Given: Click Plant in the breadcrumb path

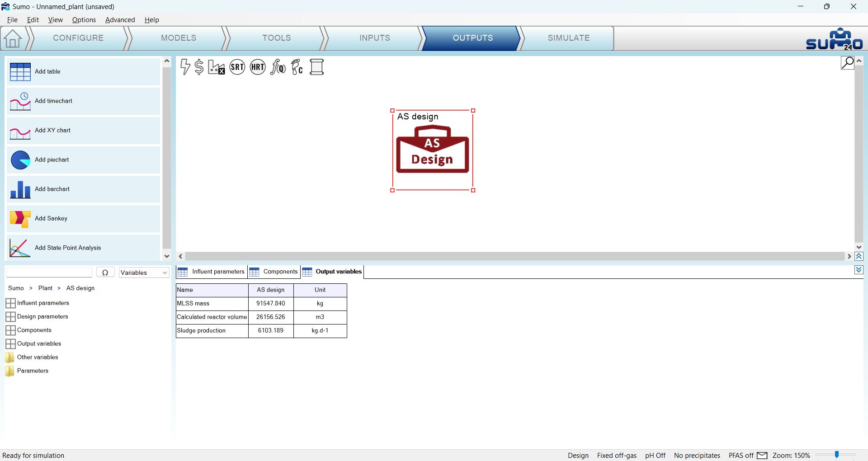Looking at the screenshot, I should pos(45,288).
